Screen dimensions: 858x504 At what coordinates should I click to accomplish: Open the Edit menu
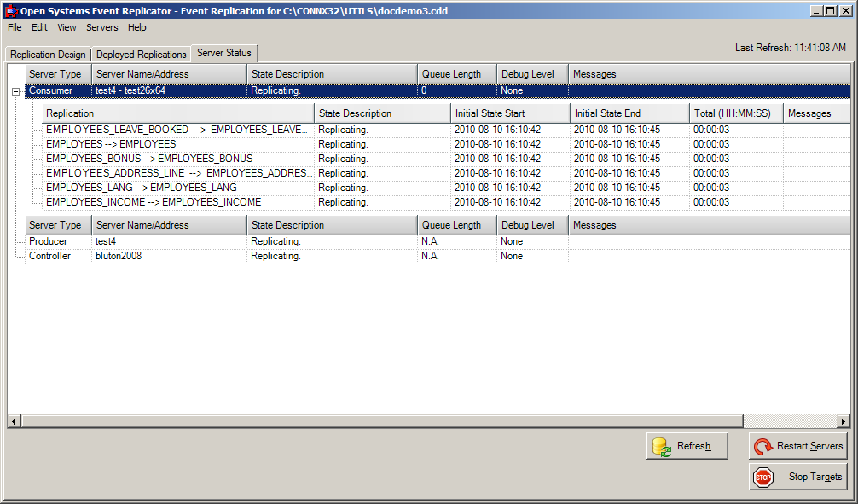coord(38,27)
